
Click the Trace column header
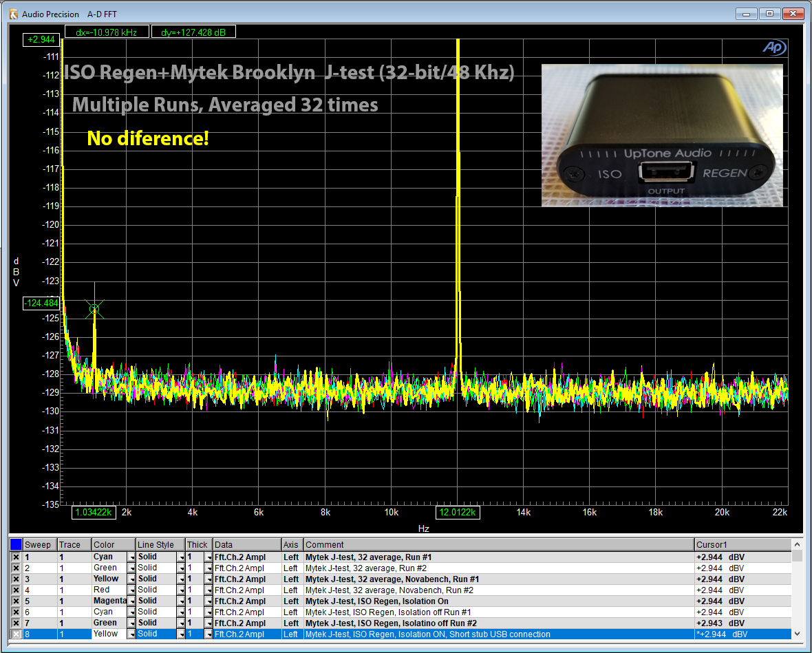(74, 544)
